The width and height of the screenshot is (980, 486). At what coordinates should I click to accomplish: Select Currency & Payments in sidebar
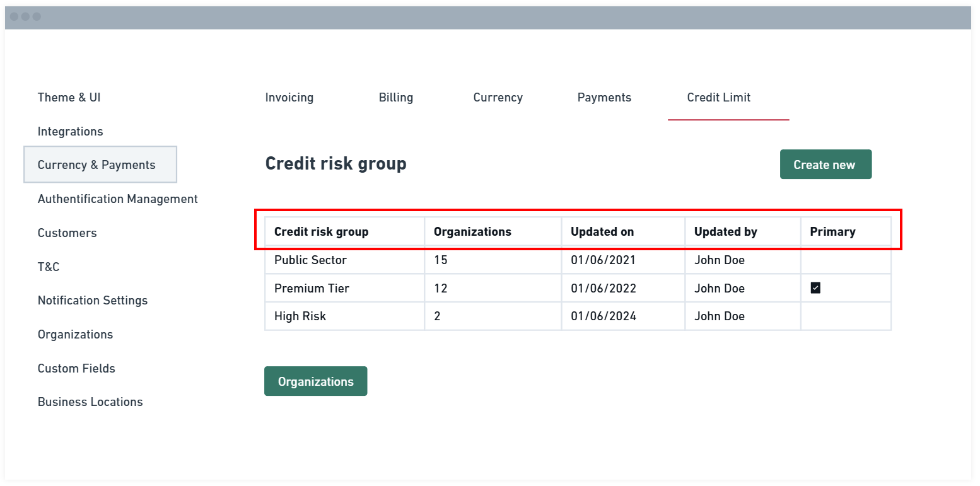tap(100, 165)
